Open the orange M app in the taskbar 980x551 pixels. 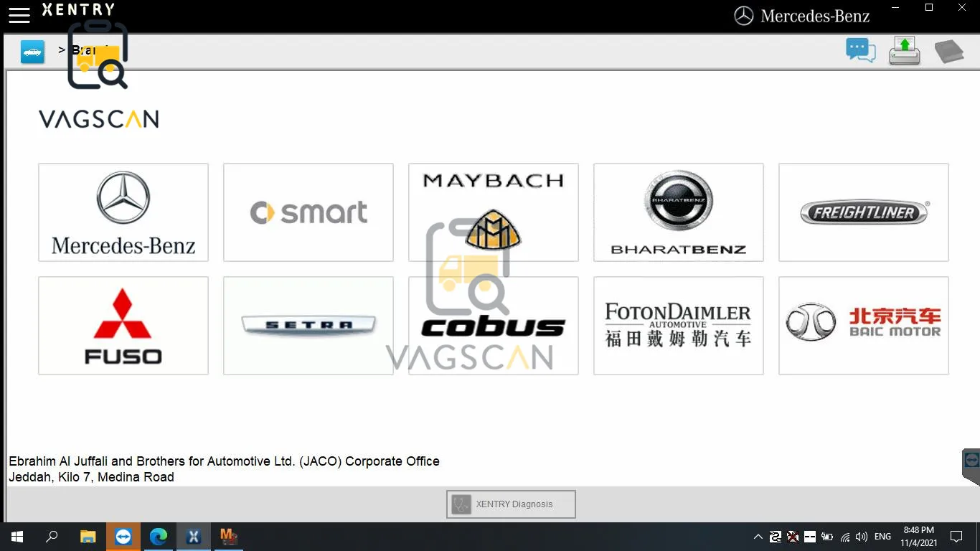tap(229, 537)
